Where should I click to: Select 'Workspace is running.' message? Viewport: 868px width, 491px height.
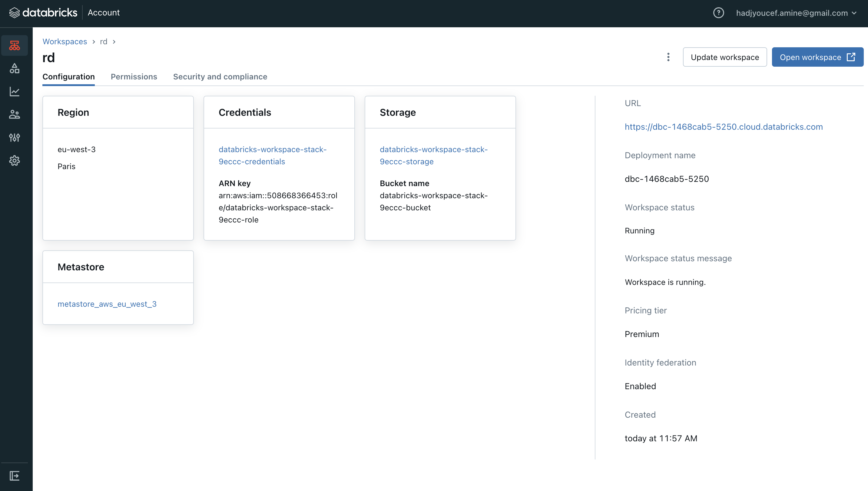point(665,282)
